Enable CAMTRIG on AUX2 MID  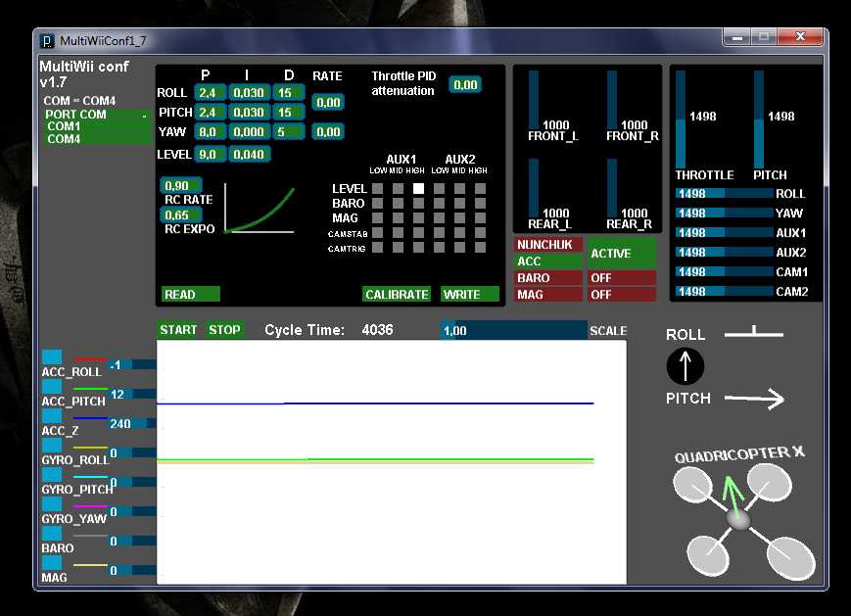(x=459, y=248)
